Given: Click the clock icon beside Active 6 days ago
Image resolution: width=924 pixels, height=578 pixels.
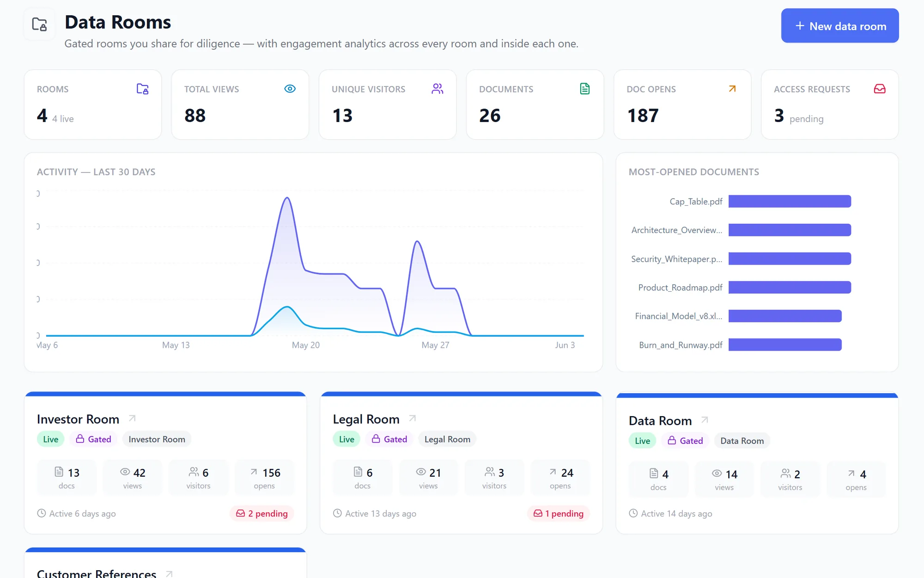Looking at the screenshot, I should coord(42,513).
